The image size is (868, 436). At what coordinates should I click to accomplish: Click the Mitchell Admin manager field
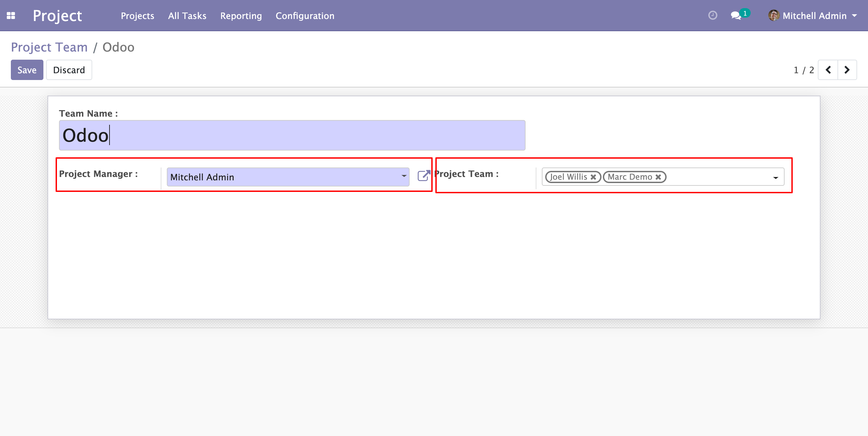point(288,177)
